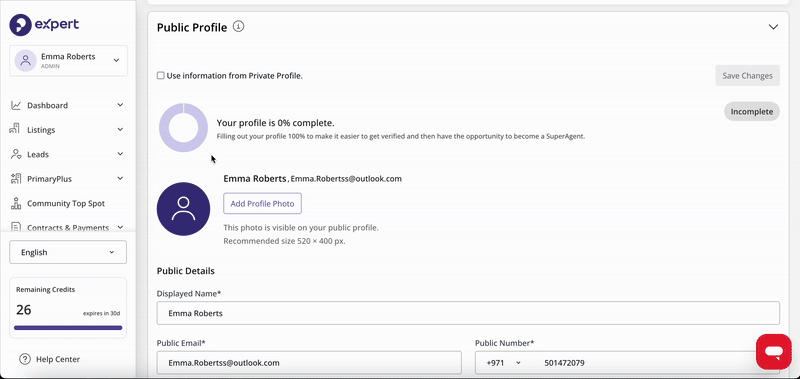The image size is (800, 379).
Task: Click the Save Changes button
Action: (747, 75)
